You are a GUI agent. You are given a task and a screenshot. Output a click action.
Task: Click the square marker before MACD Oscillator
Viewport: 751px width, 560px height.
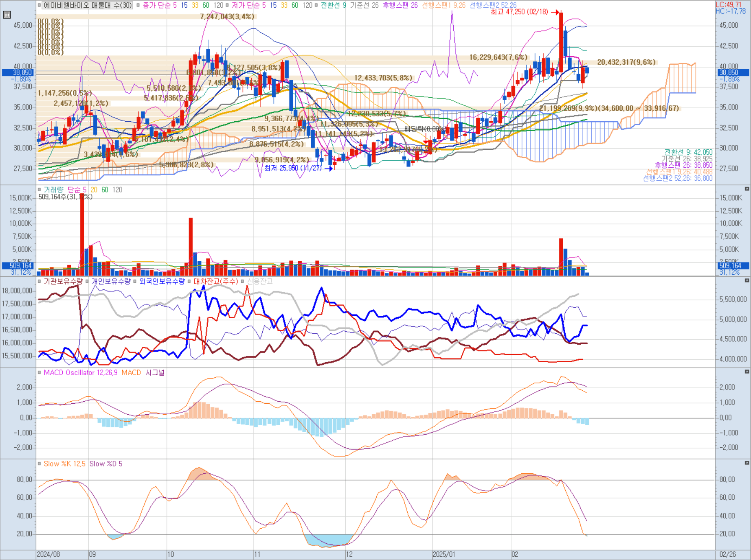click(40, 372)
